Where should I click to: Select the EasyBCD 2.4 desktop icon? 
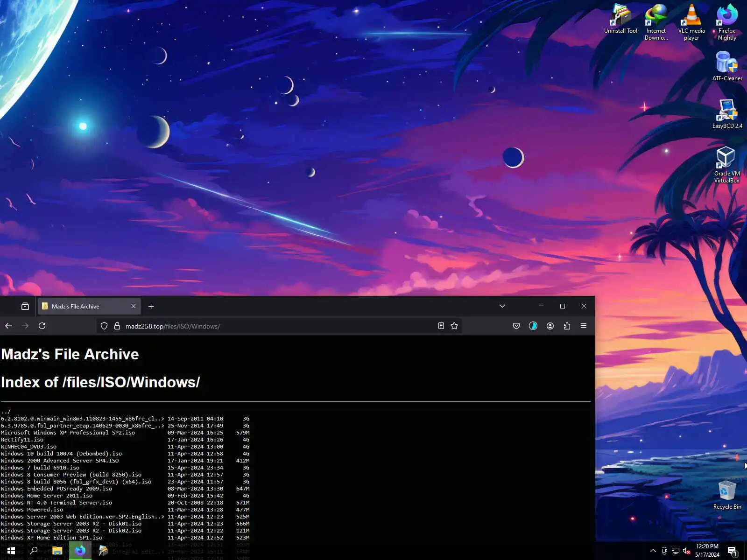coord(727,114)
